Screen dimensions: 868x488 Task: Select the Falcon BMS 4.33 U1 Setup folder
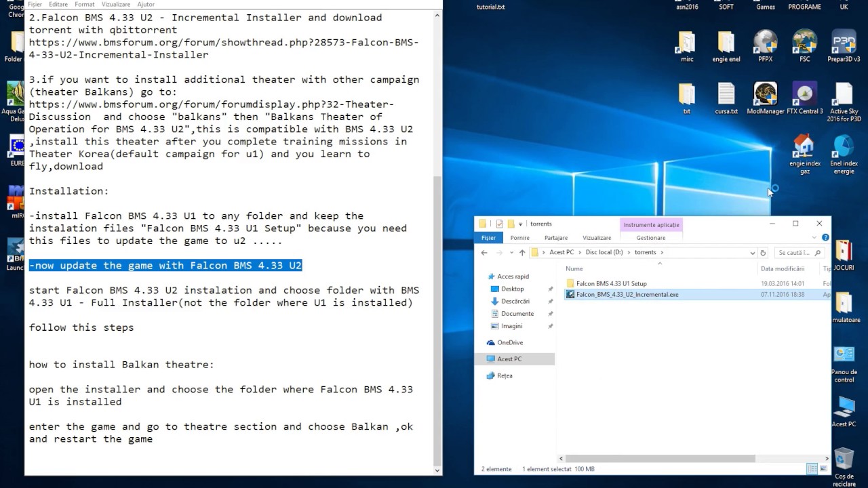tap(611, 283)
